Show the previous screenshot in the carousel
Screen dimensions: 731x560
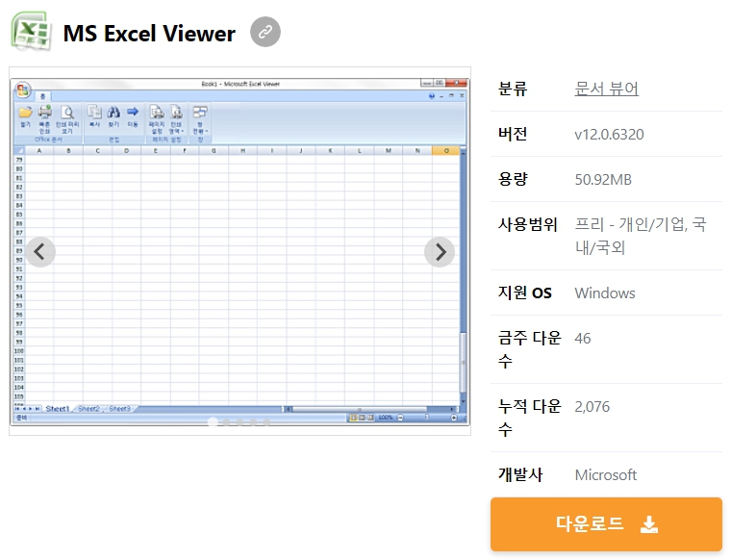tap(40, 252)
